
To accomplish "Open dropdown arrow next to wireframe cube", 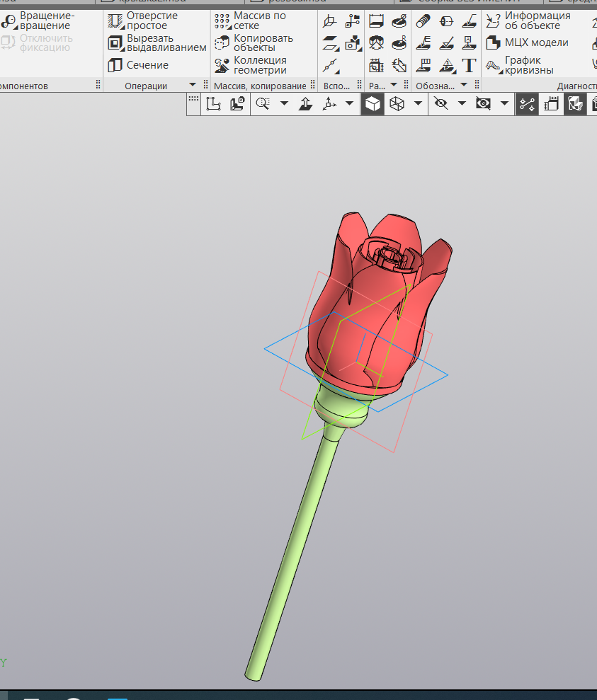I will pyautogui.click(x=419, y=104).
